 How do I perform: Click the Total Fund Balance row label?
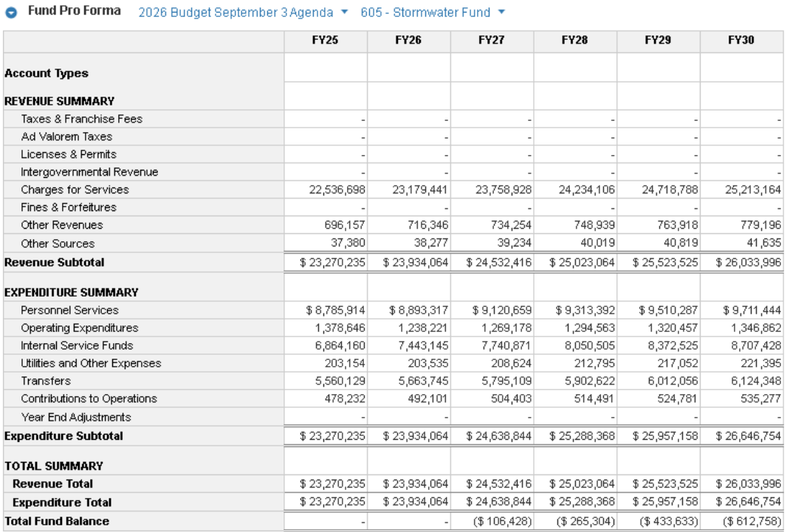(x=57, y=521)
